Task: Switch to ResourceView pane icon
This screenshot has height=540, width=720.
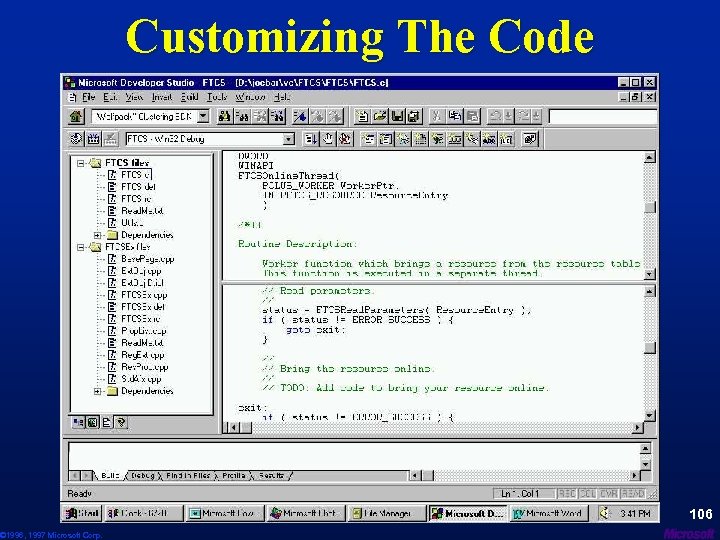Action: 93,422
